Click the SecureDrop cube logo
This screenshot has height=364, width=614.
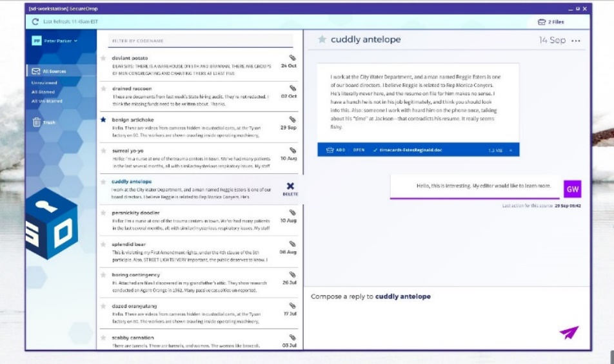(52, 224)
